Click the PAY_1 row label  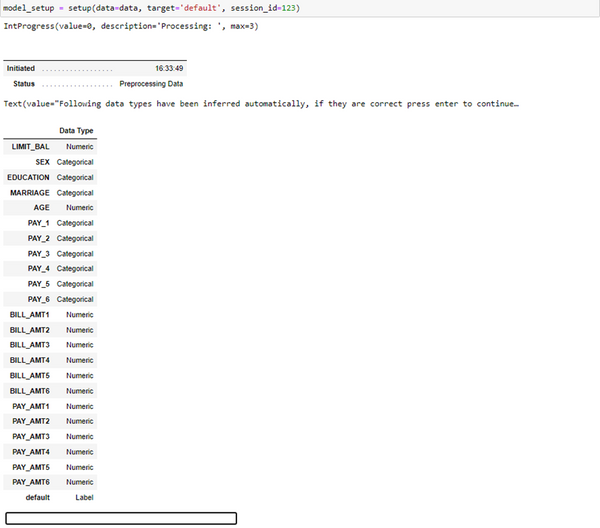39,223
